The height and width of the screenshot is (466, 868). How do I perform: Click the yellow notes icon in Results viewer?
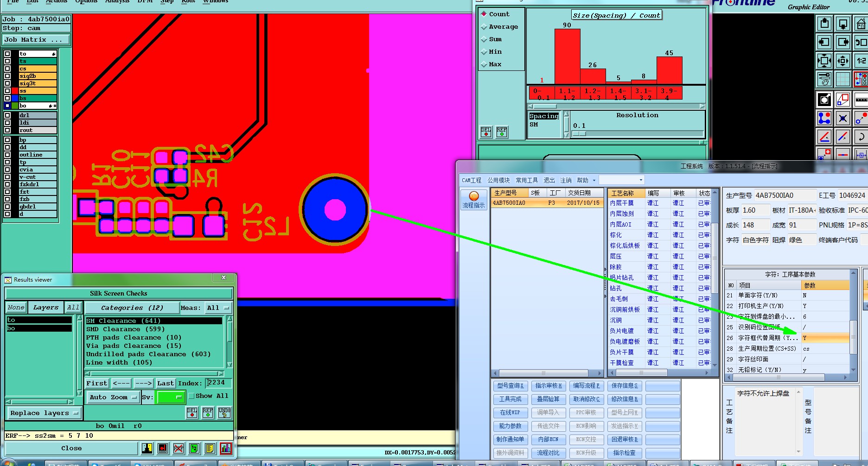tap(210, 448)
